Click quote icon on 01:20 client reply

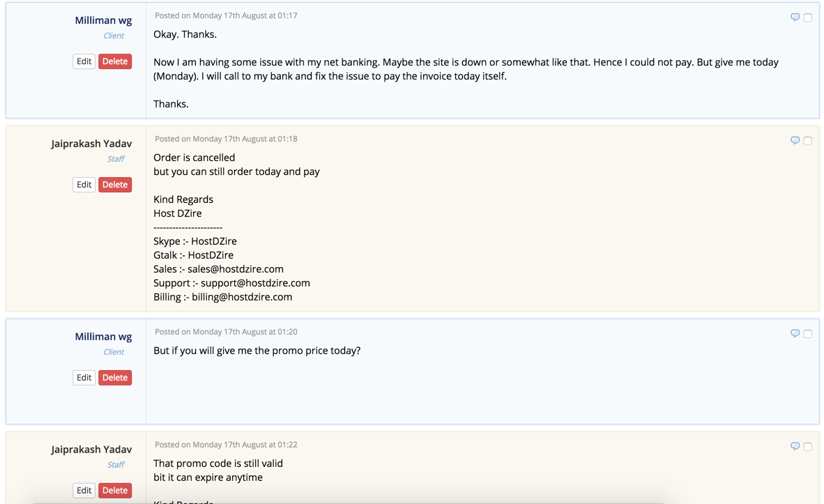click(795, 333)
